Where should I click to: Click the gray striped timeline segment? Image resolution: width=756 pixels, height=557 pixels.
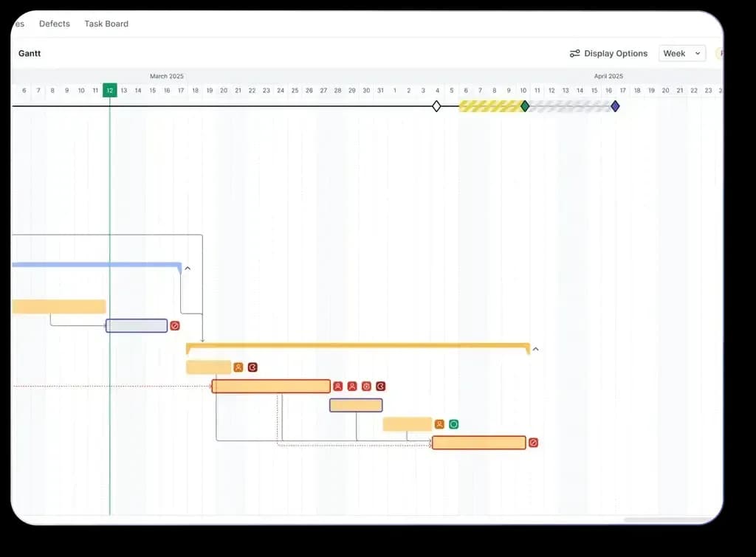(571, 106)
